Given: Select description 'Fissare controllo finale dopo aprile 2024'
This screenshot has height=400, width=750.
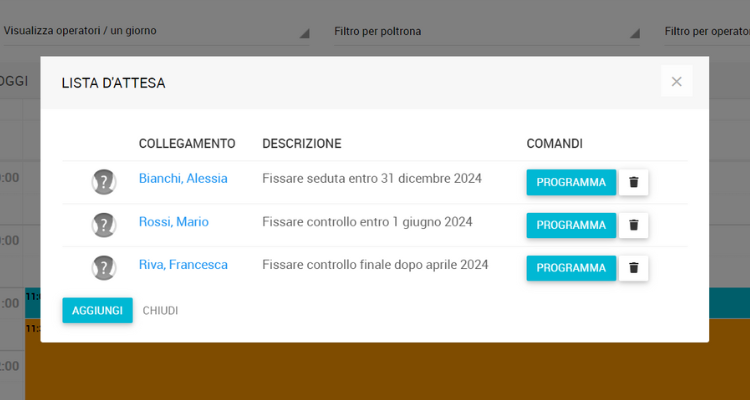Looking at the screenshot, I should coord(375,265).
